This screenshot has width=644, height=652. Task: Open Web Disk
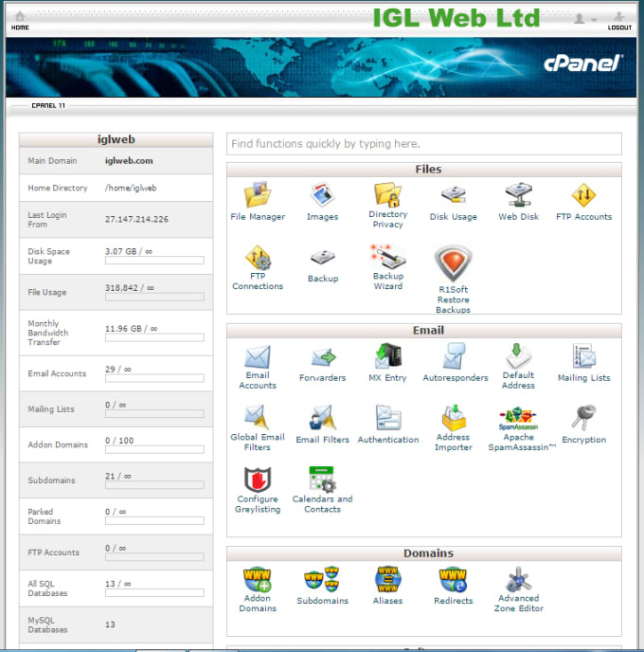(519, 201)
